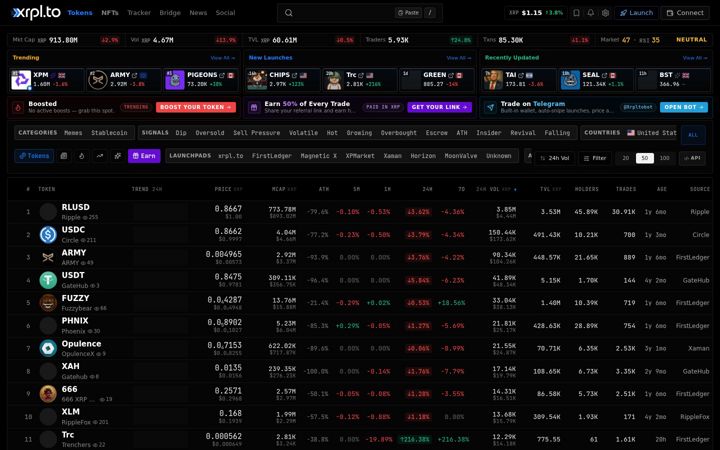Click the GET YOUR LINK button
Viewport: 720px width, 450px height.
pos(439,107)
